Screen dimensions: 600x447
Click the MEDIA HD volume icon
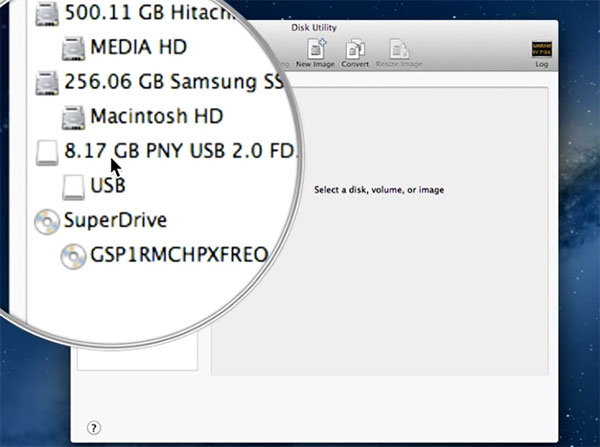[x=73, y=48]
